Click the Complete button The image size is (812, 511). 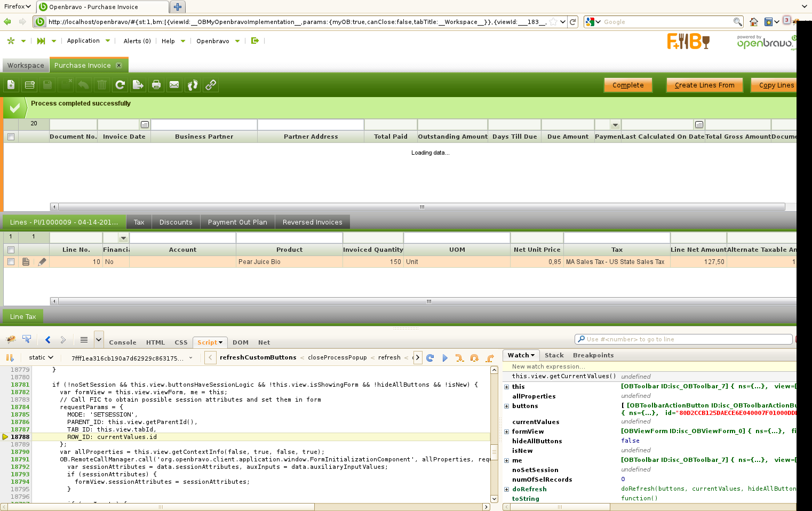pyautogui.click(x=628, y=85)
